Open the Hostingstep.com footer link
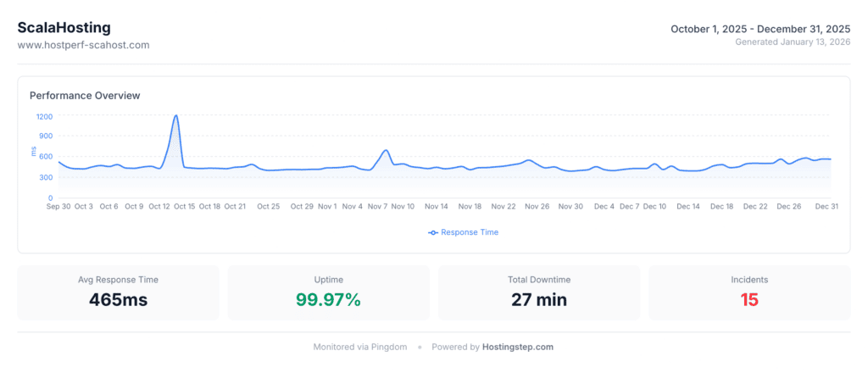 pyautogui.click(x=518, y=347)
